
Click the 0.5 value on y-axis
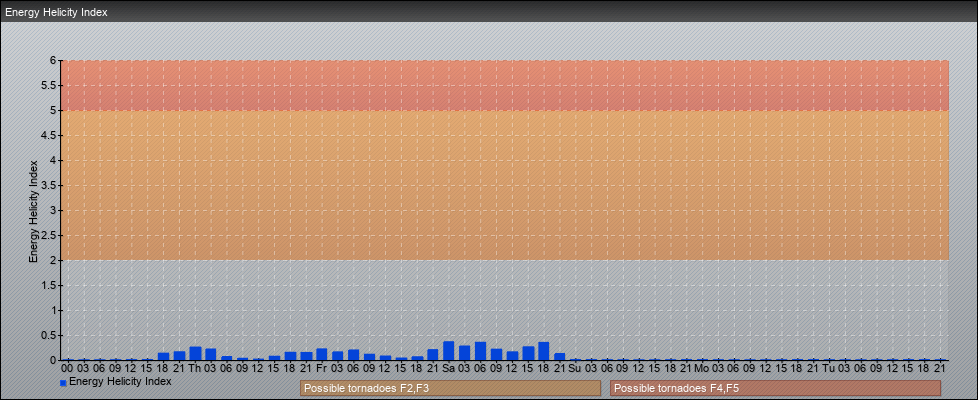click(49, 335)
